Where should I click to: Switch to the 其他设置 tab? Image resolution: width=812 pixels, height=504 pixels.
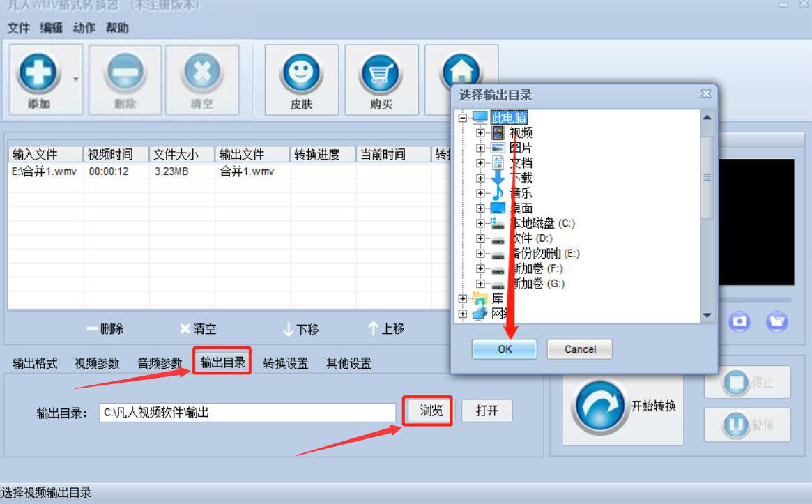click(348, 364)
